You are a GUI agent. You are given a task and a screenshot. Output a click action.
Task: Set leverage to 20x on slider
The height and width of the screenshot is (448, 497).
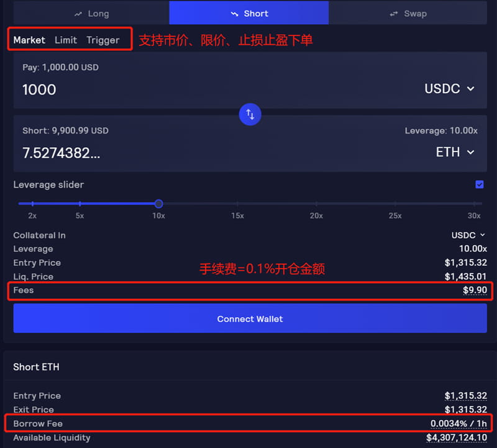point(316,204)
